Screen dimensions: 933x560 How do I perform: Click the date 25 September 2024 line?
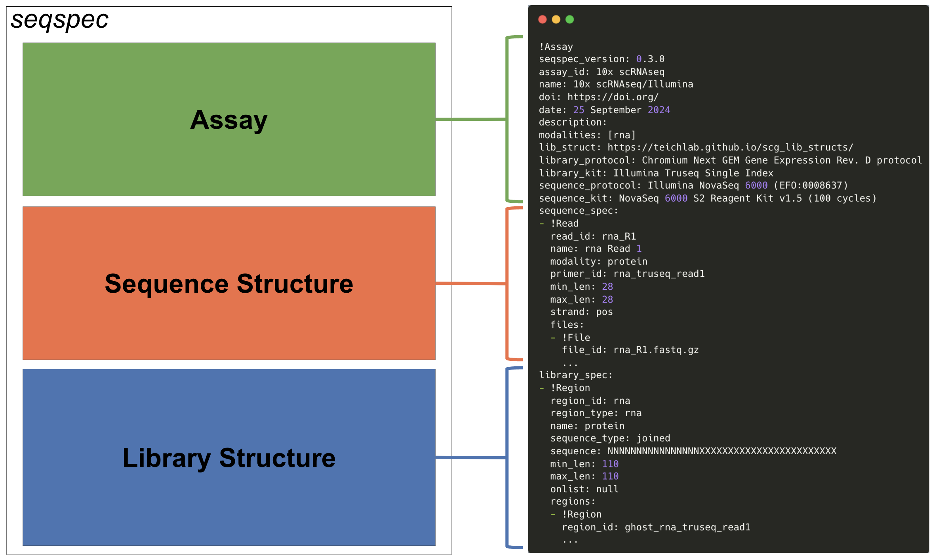click(604, 110)
